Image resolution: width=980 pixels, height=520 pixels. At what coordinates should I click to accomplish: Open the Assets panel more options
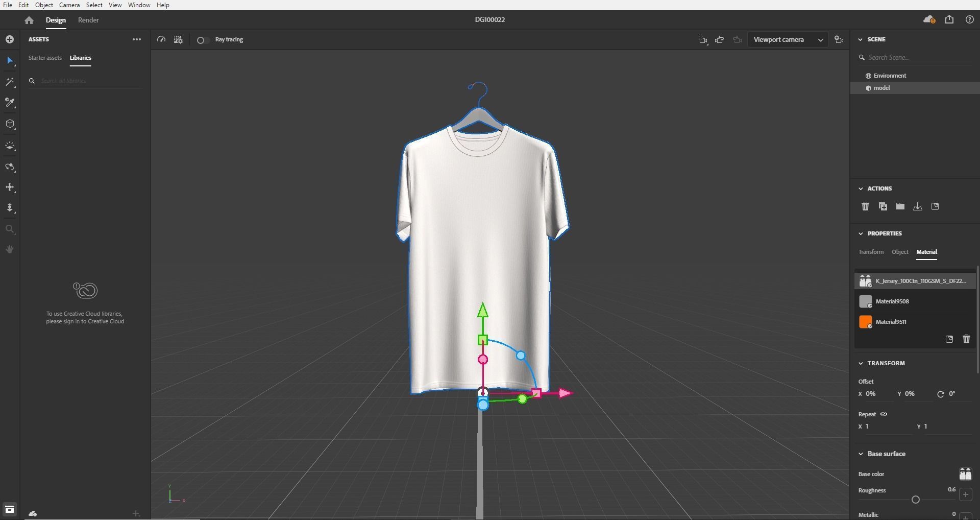point(136,39)
